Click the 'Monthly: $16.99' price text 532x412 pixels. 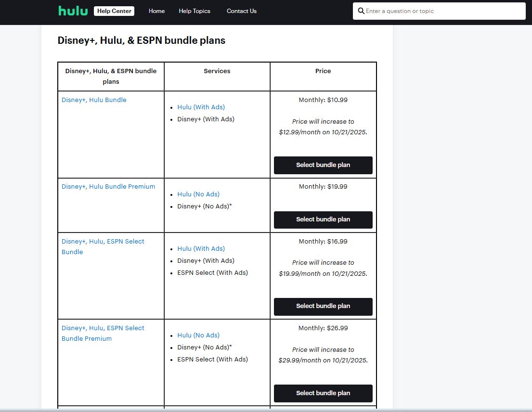tap(323, 242)
